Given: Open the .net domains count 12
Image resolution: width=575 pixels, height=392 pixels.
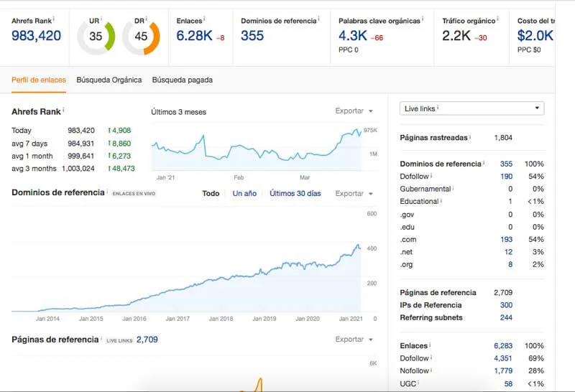Looking at the screenshot, I should click(508, 252).
